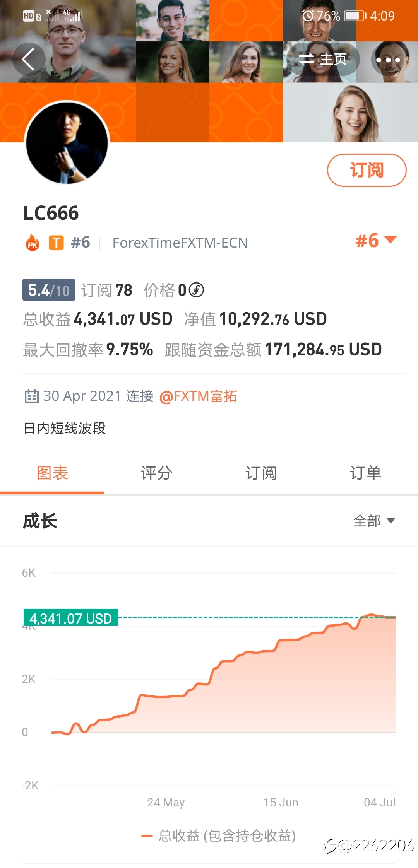
Task: Tap the ForexTimeFXTM-ECN server label
Action: pos(180,243)
